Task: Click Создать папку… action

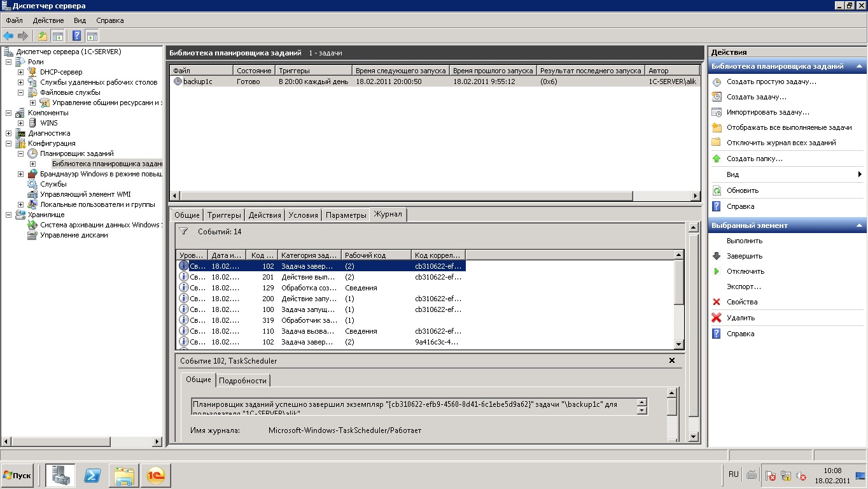Action: pyautogui.click(x=755, y=159)
